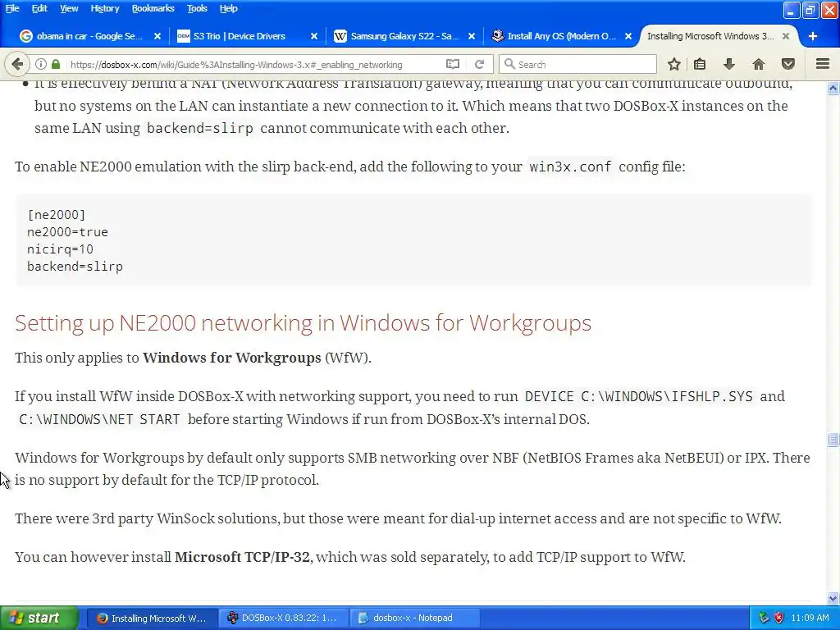Image resolution: width=840 pixels, height=630 pixels.
Task: Open site information icon in address bar
Action: pos(41,64)
